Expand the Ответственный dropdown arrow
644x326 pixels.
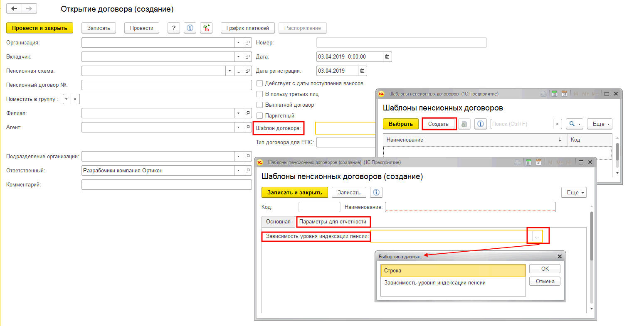point(238,170)
